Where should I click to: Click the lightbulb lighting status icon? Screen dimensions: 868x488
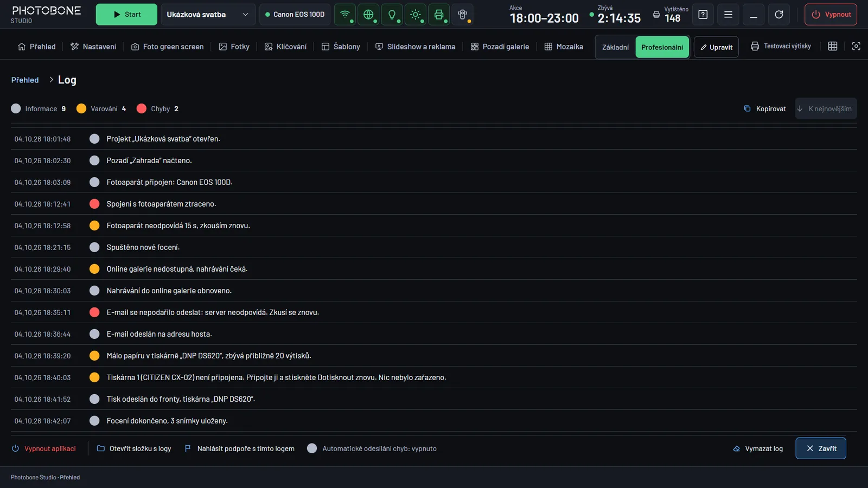click(x=392, y=15)
